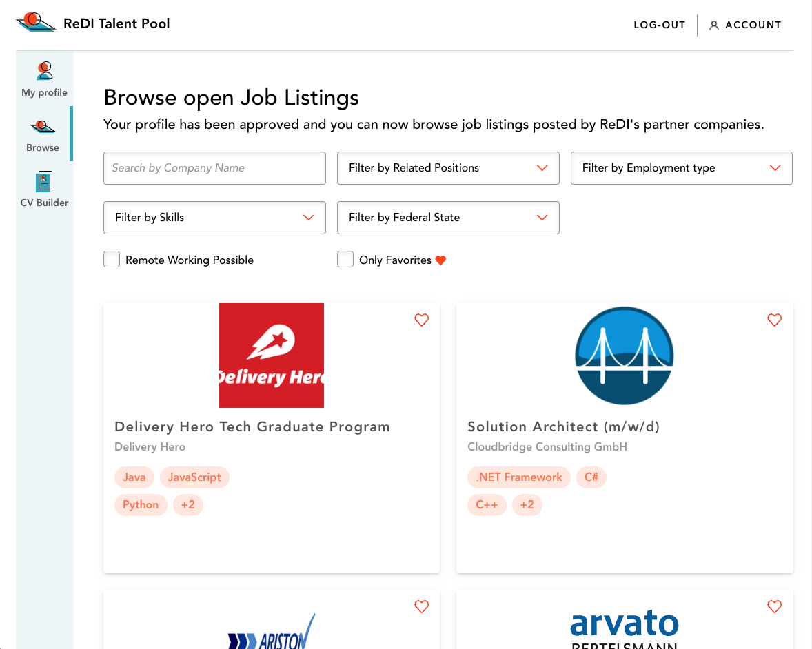The width and height of the screenshot is (812, 649).
Task: Open CV Builder label in sidebar
Action: click(x=44, y=203)
